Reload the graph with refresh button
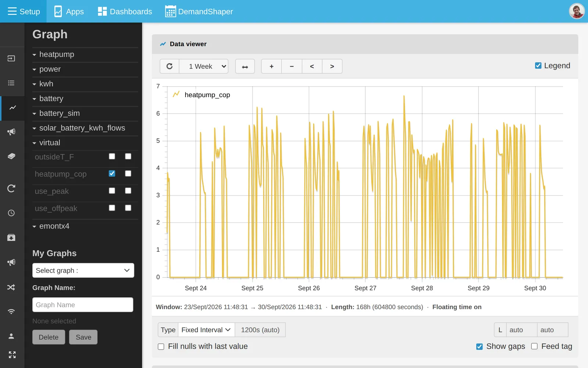The height and width of the screenshot is (368, 588). click(x=169, y=66)
